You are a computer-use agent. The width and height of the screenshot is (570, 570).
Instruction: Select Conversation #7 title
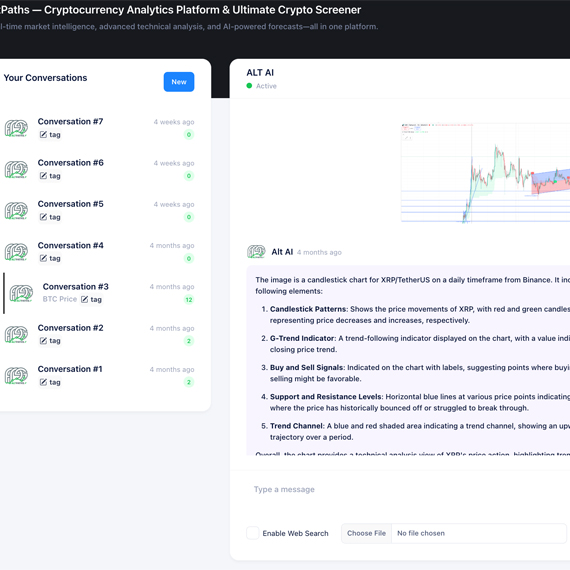click(71, 121)
